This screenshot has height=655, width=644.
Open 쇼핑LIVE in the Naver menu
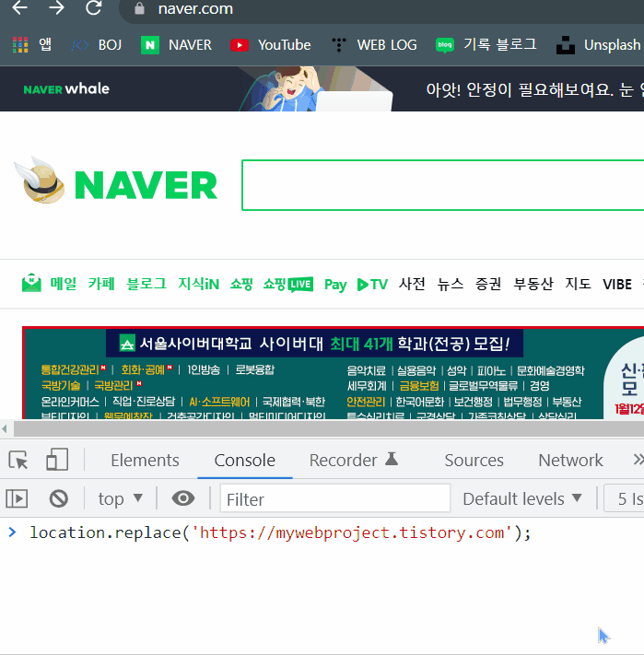[288, 284]
